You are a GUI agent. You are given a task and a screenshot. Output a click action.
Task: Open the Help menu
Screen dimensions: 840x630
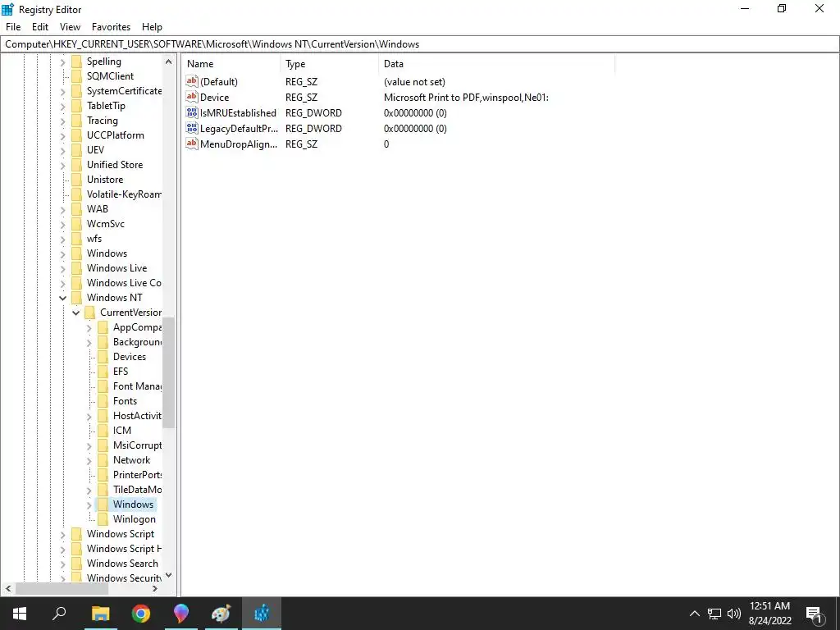point(152,27)
